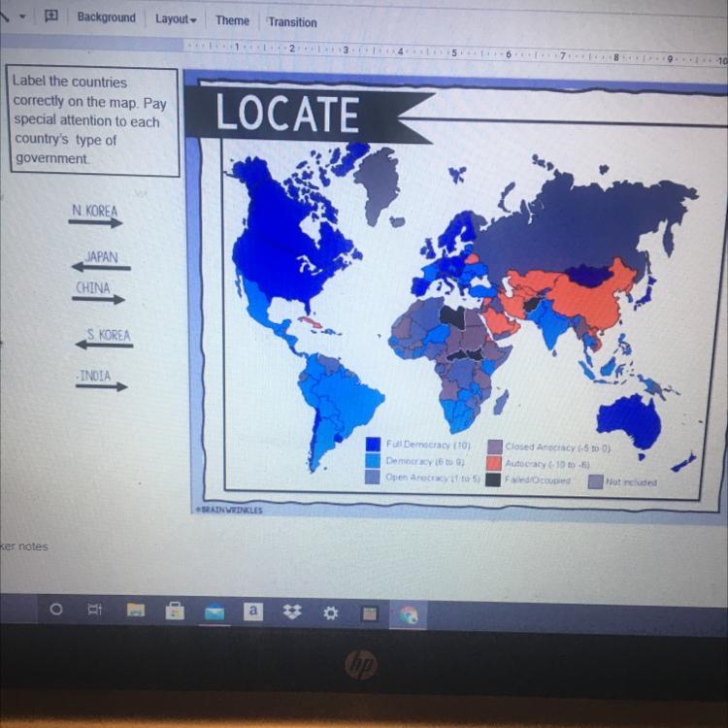Image resolution: width=728 pixels, height=728 pixels.
Task: Open the line tool dropdown arrow
Action: point(22,17)
